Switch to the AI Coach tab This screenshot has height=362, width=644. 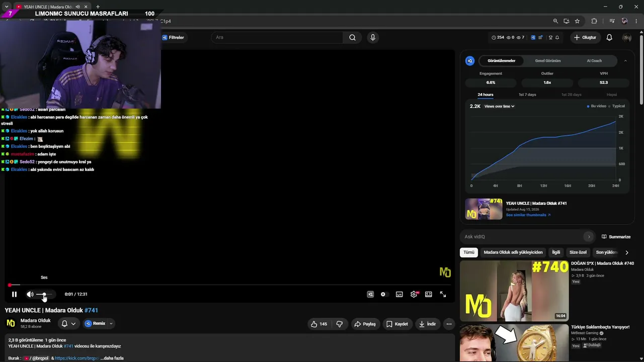point(594,61)
